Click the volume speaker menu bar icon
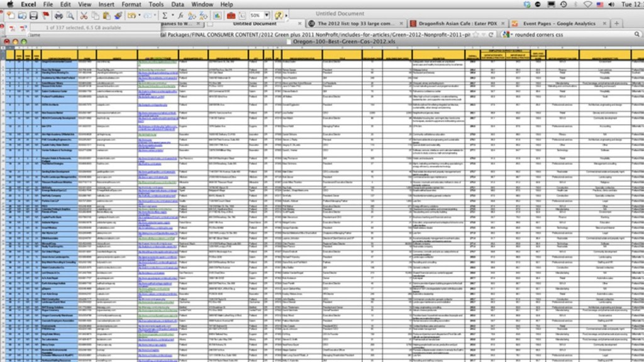Screen dimensions: 644x362 click(x=611, y=4)
